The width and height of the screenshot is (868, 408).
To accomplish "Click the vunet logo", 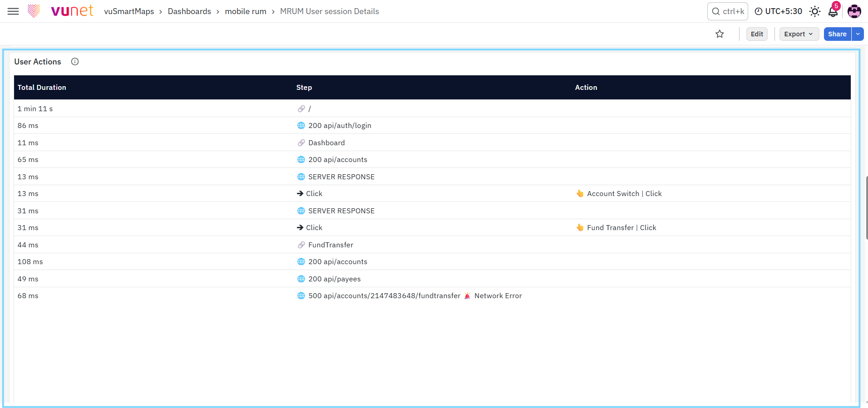I will (x=60, y=11).
